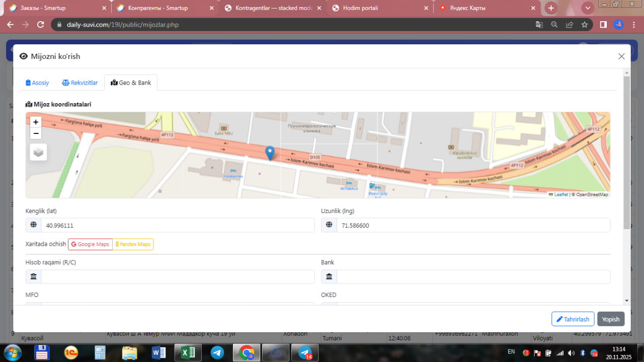Select the Geo & Bank tab
This screenshot has height=362, width=644.
coord(131,83)
